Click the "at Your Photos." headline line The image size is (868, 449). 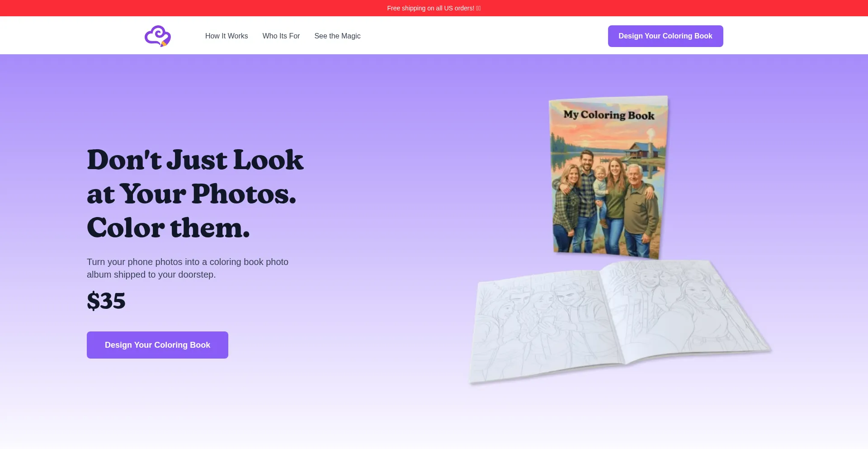(191, 194)
